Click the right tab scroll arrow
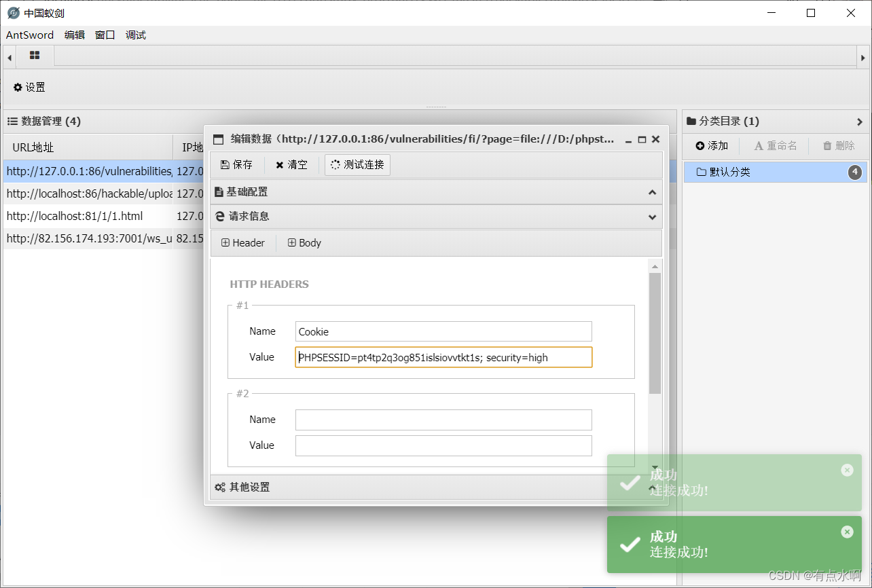 863,58
